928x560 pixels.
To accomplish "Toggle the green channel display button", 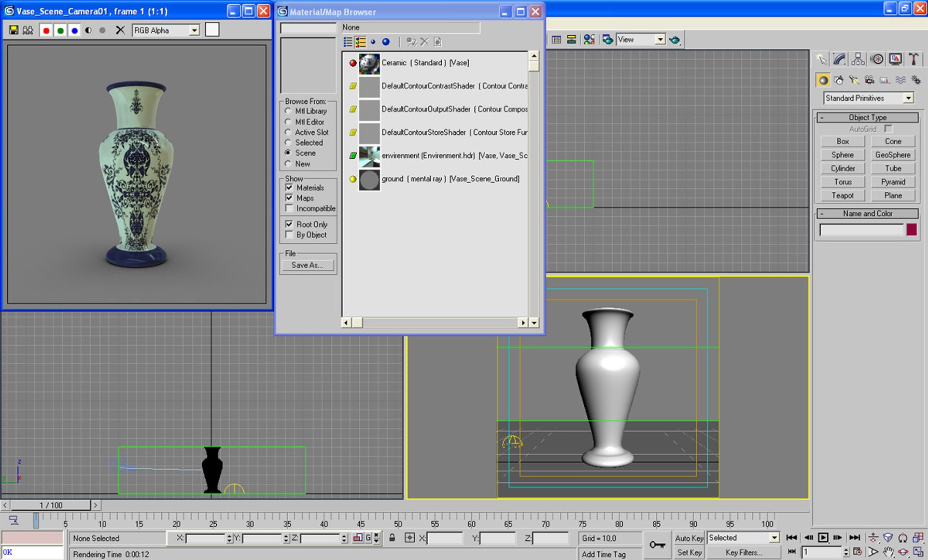I will (60, 31).
